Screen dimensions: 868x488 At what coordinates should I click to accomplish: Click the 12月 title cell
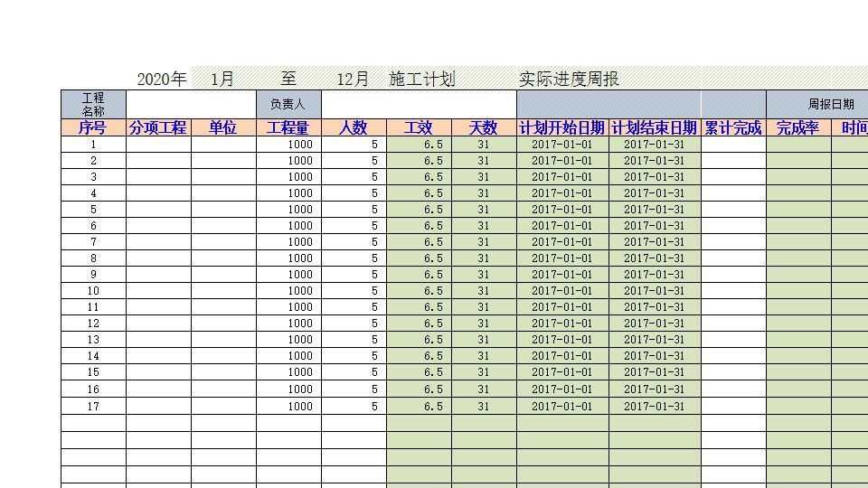(x=353, y=80)
